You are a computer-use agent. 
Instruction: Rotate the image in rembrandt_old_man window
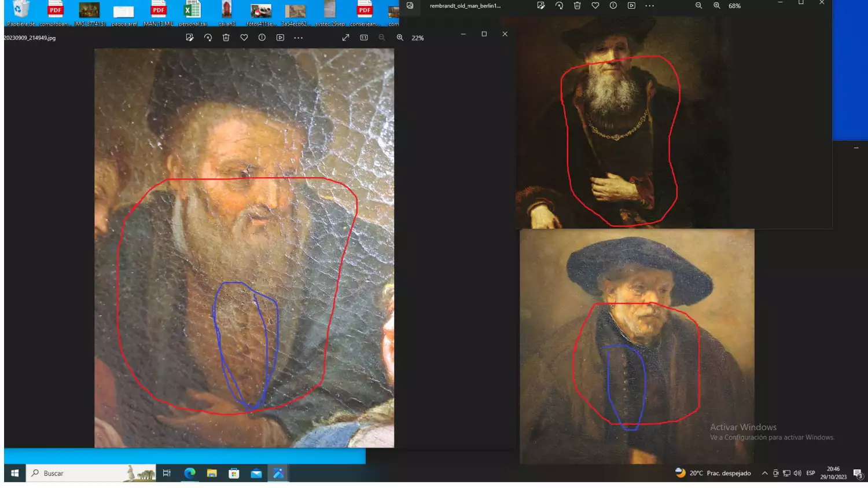pos(559,6)
